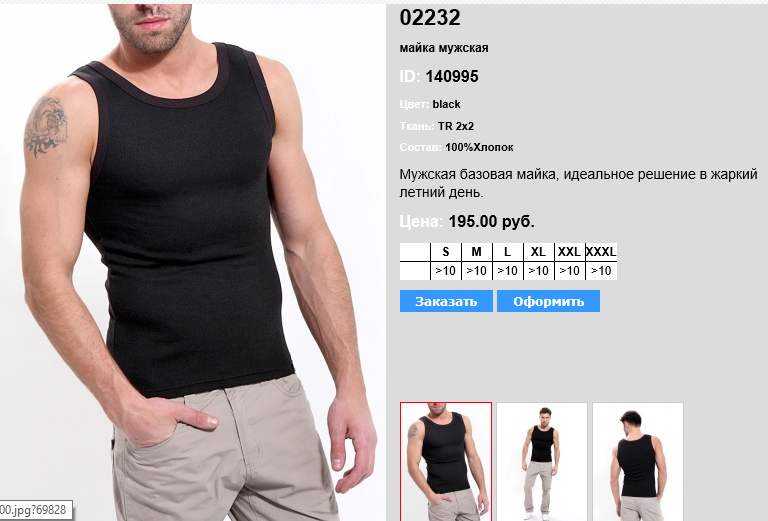Click the main product photo
The height and width of the screenshot is (521, 768).
coord(191,262)
